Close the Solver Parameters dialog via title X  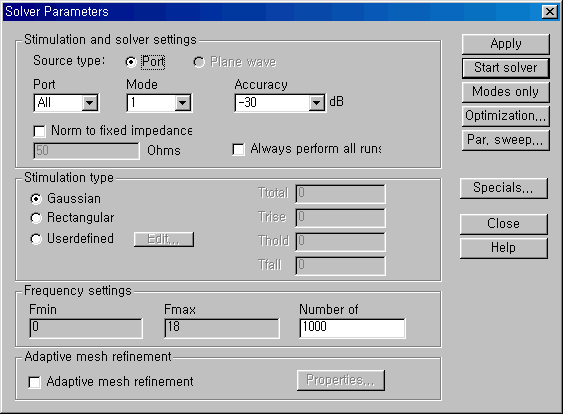(549, 12)
